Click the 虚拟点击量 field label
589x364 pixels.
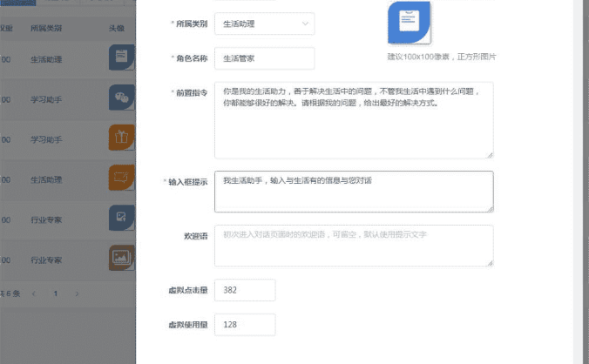188,290
